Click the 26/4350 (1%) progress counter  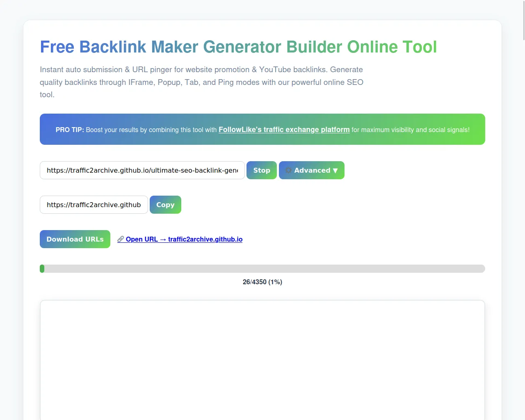262,282
